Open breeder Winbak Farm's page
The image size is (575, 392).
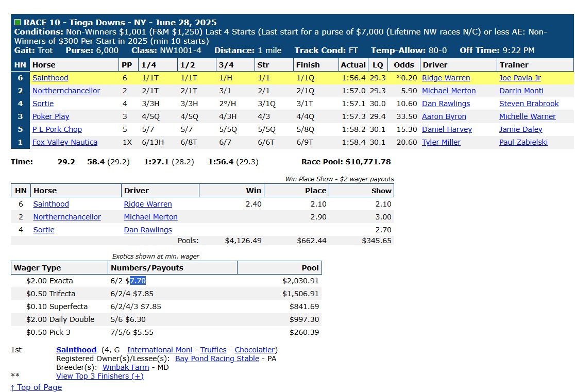point(126,367)
